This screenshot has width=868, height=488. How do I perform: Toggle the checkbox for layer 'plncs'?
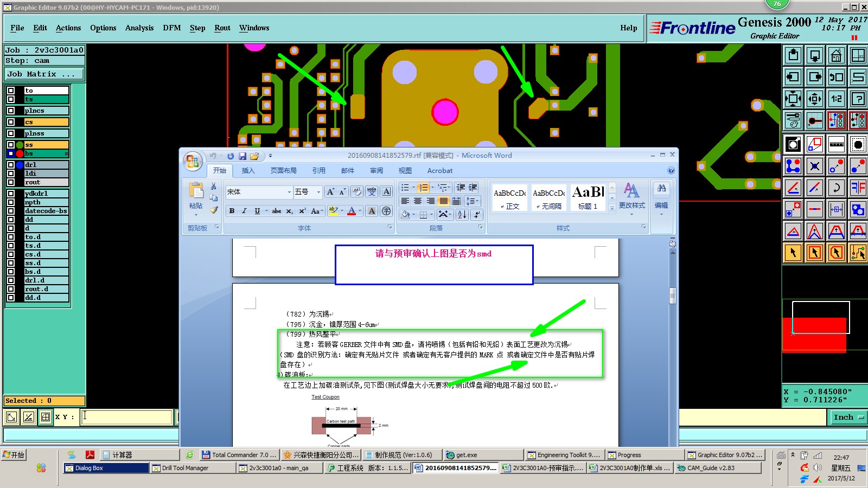pyautogui.click(x=11, y=111)
